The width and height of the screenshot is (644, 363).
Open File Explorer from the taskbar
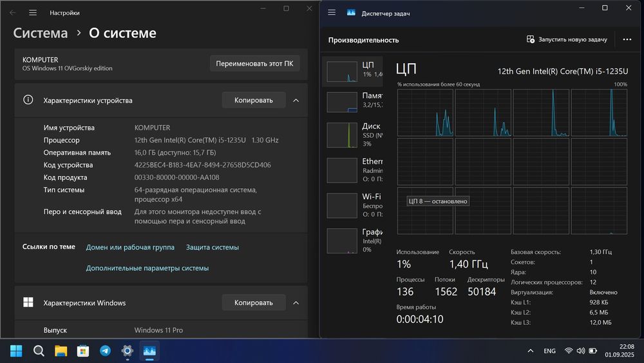(61, 351)
